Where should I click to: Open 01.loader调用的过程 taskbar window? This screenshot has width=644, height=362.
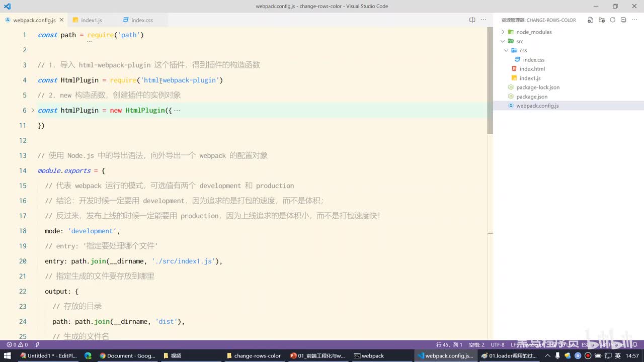509,355
